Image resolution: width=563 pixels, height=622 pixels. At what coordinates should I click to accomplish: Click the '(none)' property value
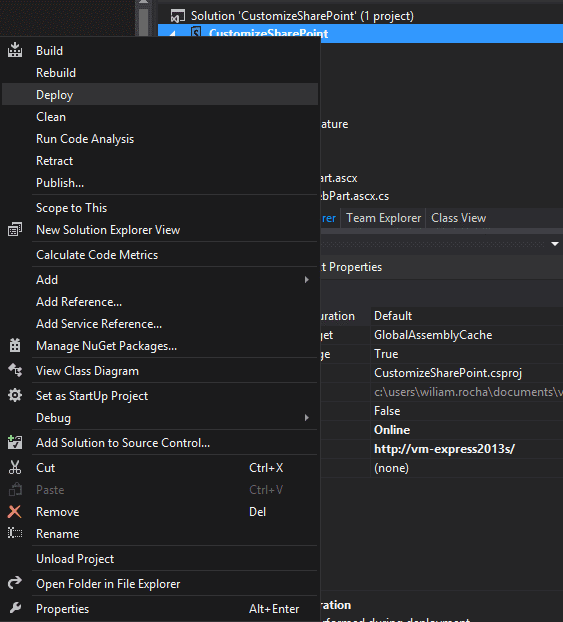pyautogui.click(x=391, y=468)
